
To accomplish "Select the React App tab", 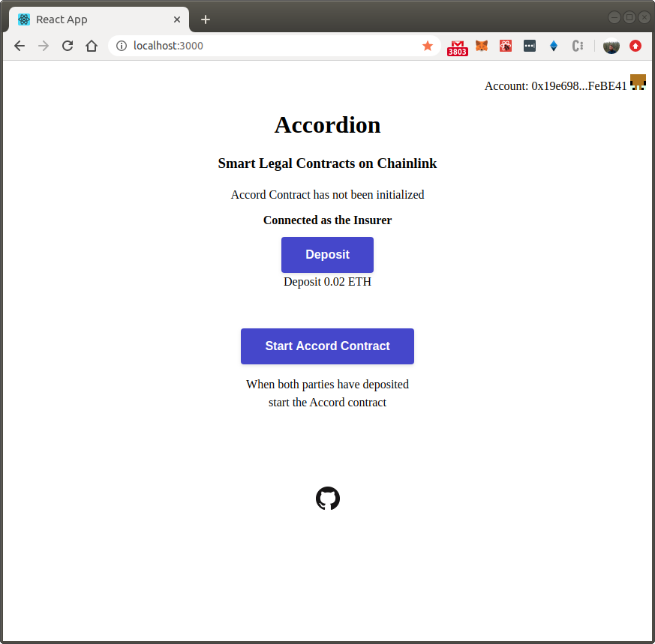I will coord(99,19).
